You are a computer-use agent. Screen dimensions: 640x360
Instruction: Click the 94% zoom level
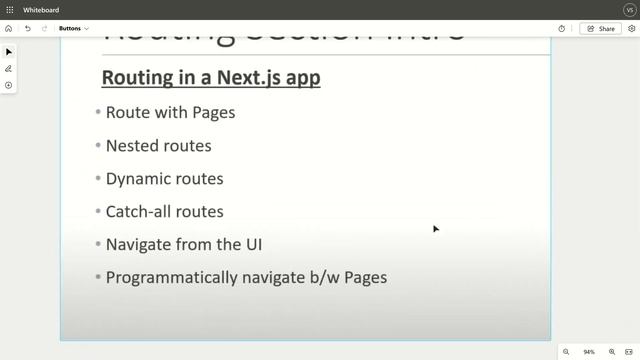pos(589,352)
